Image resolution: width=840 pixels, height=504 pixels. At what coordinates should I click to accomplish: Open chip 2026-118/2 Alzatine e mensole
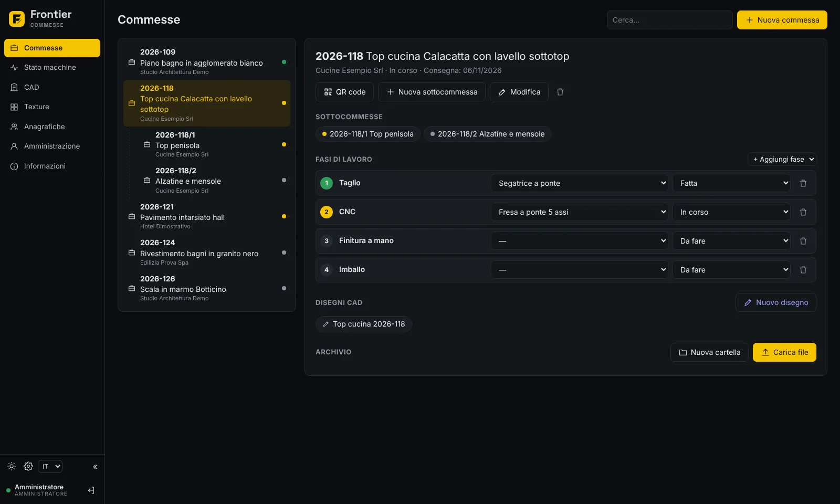[x=487, y=134]
